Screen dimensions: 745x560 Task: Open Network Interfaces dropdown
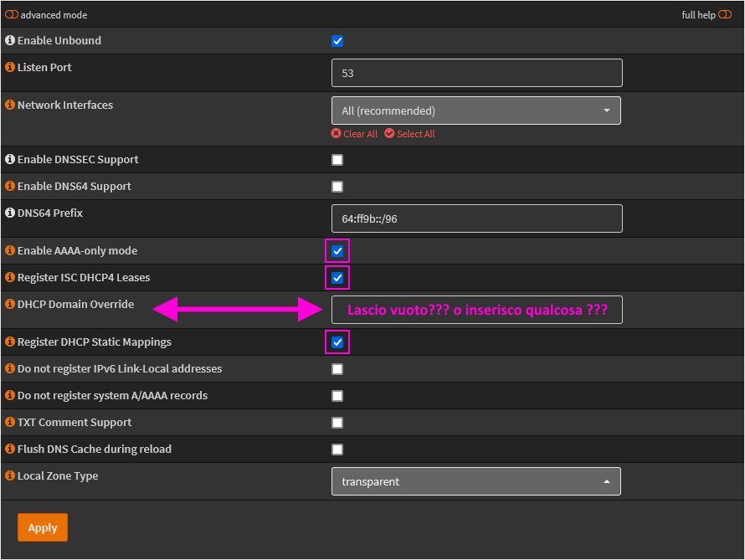(x=476, y=110)
